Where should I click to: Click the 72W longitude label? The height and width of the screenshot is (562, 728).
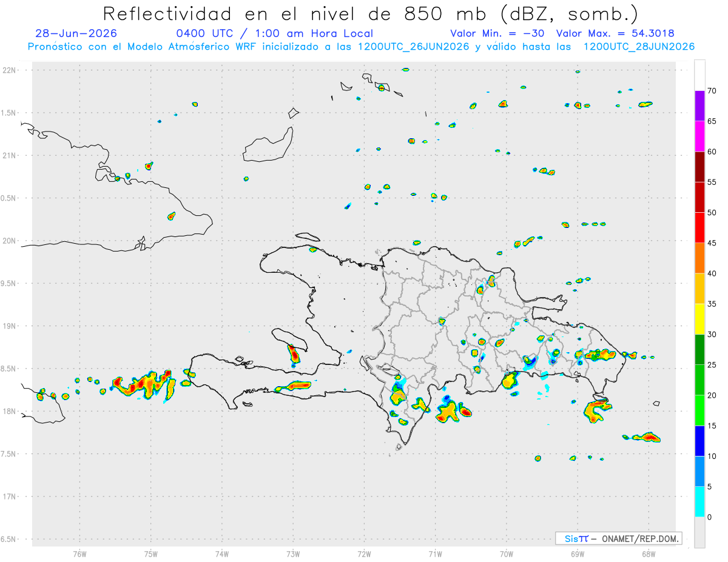[x=364, y=554]
